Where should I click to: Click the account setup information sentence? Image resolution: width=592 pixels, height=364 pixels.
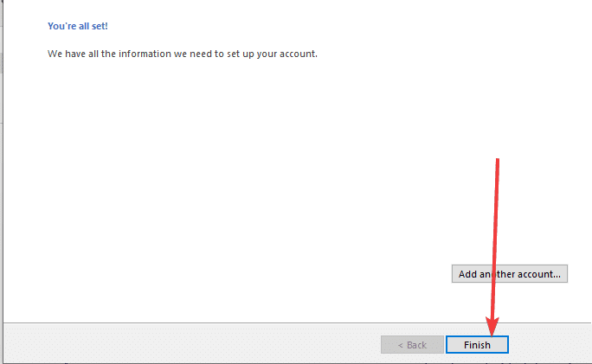[x=183, y=54]
